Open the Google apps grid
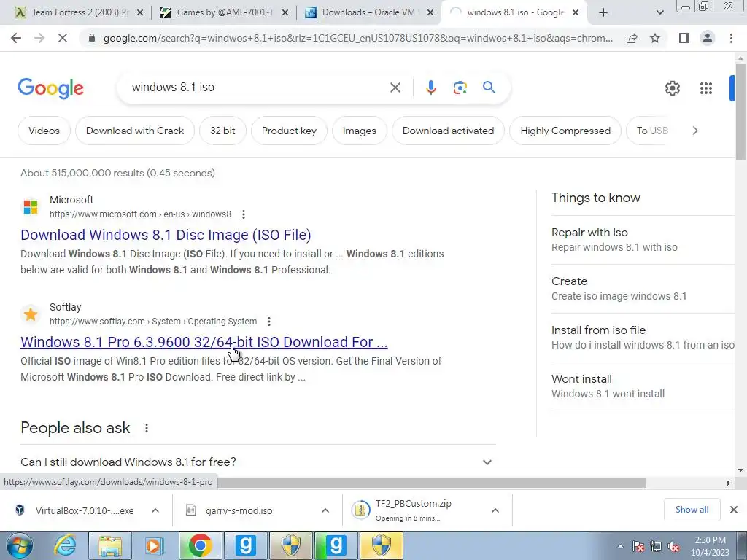The width and height of the screenshot is (747, 560). point(706,88)
